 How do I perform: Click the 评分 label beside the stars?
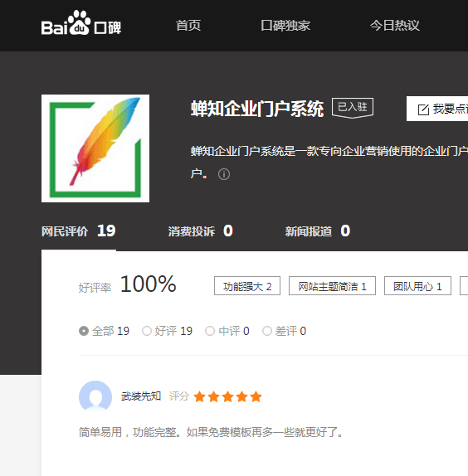click(179, 396)
